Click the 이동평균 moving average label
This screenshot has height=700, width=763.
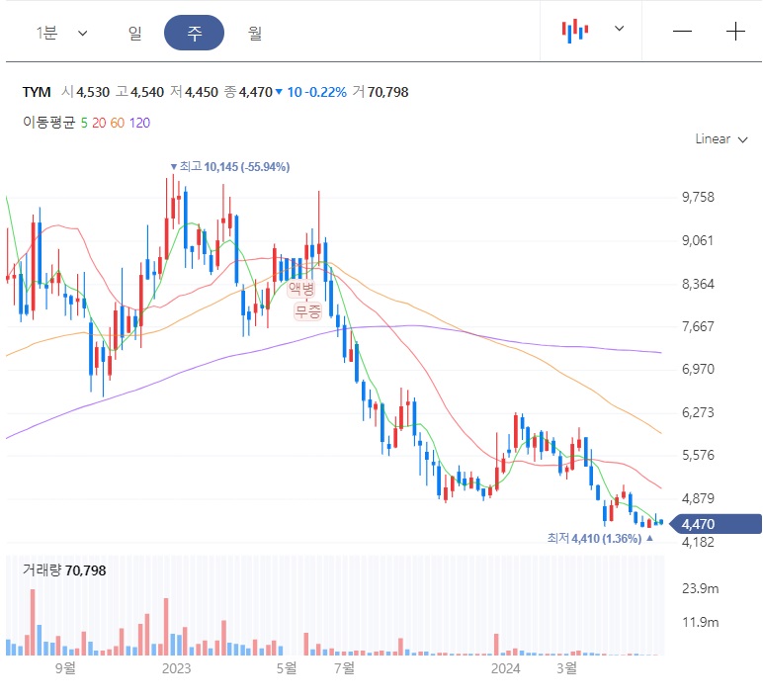point(48,123)
